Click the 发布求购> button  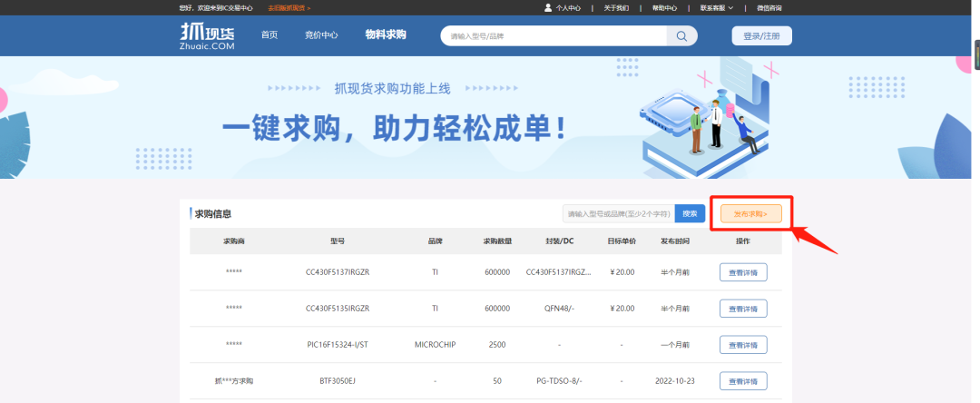750,213
